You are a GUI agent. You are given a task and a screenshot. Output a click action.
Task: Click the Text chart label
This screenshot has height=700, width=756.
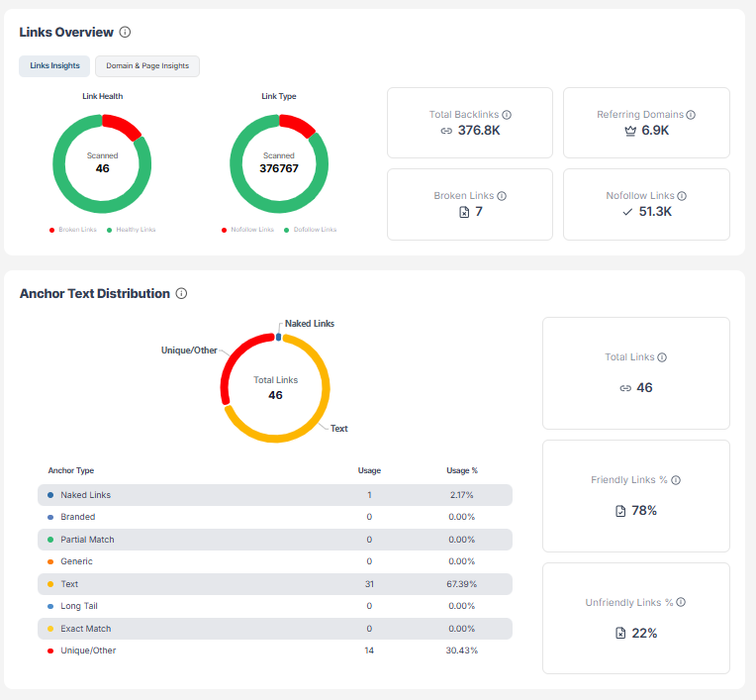(x=339, y=429)
